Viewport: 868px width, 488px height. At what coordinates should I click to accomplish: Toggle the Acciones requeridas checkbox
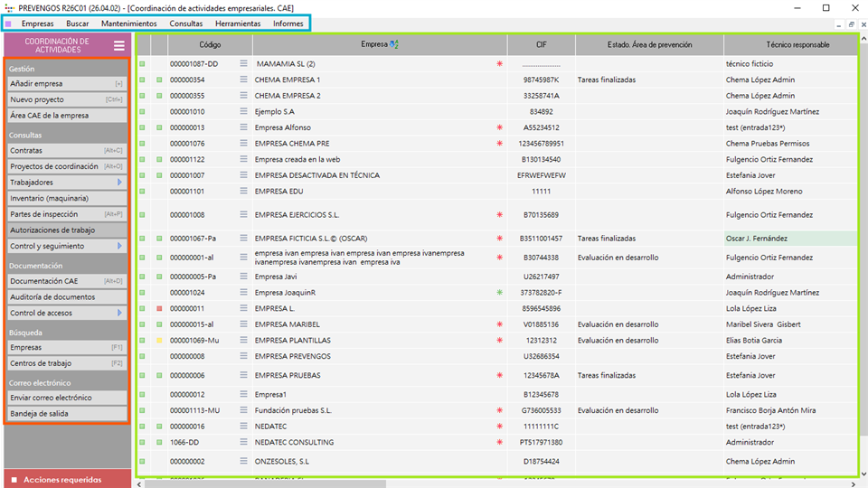click(x=14, y=480)
